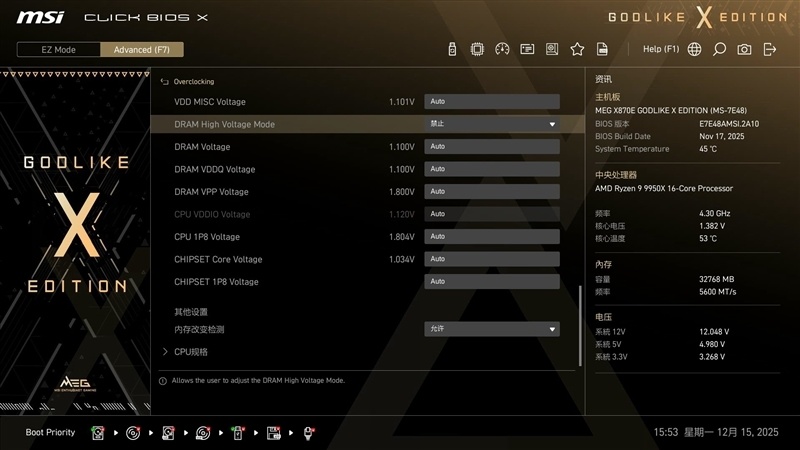This screenshot has height=450, width=800.
Task: Open the DRAM High Voltage Mode dropdown
Action: tap(492, 124)
